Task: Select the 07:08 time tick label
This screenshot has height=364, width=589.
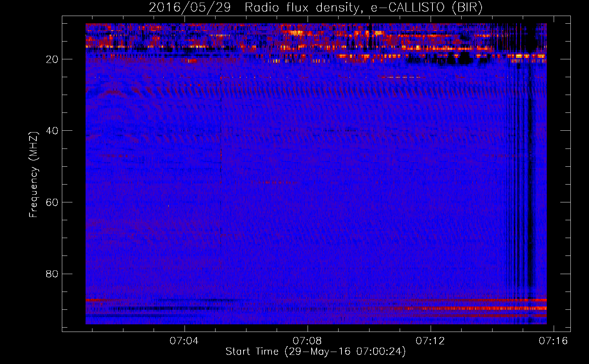Action: [x=307, y=341]
